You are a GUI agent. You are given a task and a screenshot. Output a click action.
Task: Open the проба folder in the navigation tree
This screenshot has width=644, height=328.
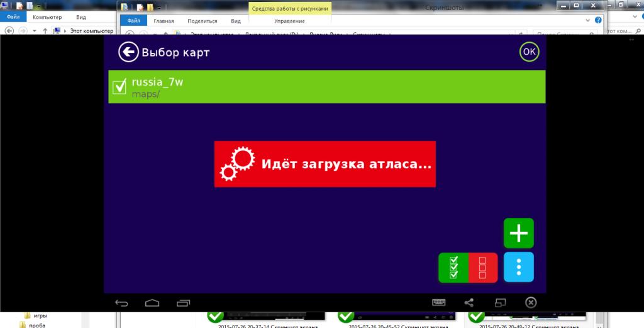click(37, 325)
